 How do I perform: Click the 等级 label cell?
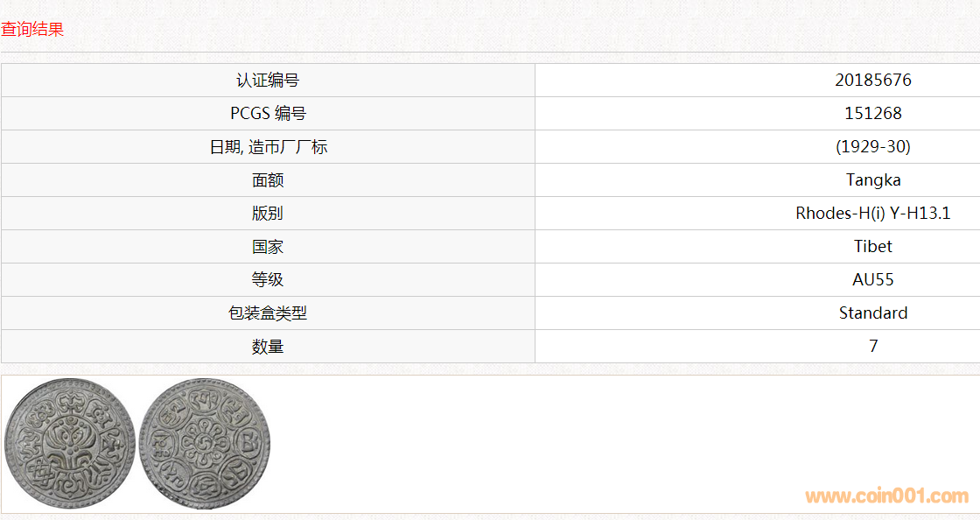[268, 280]
